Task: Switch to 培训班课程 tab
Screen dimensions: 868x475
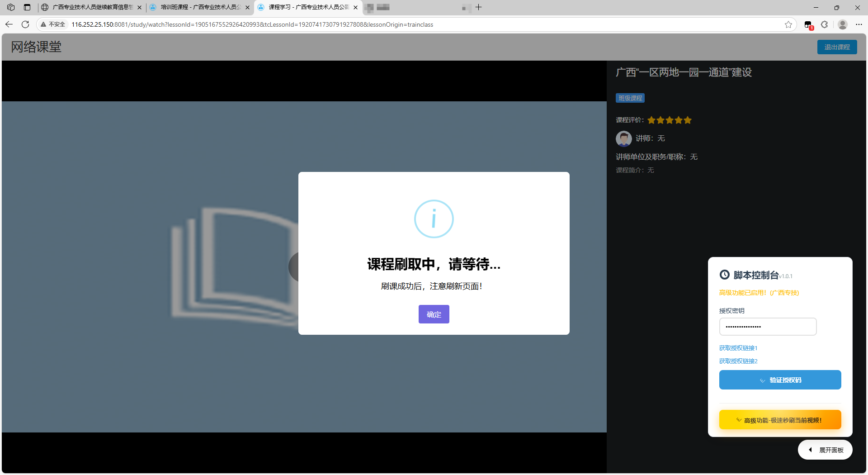Action: tap(199, 7)
